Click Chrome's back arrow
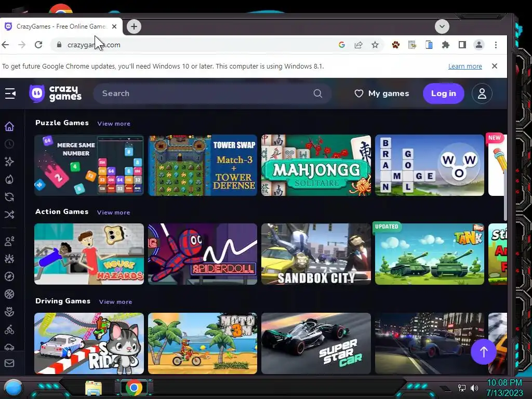This screenshot has width=532, height=399. (x=5, y=45)
